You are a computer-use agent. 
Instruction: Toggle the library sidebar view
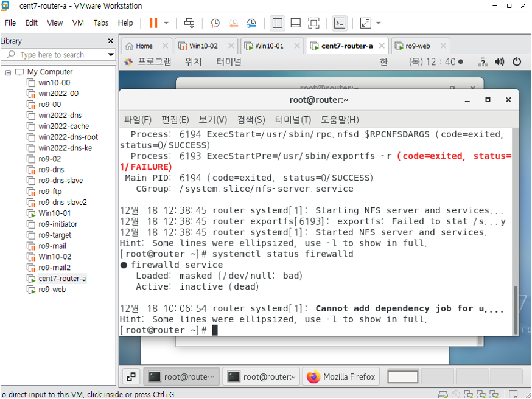[277, 23]
